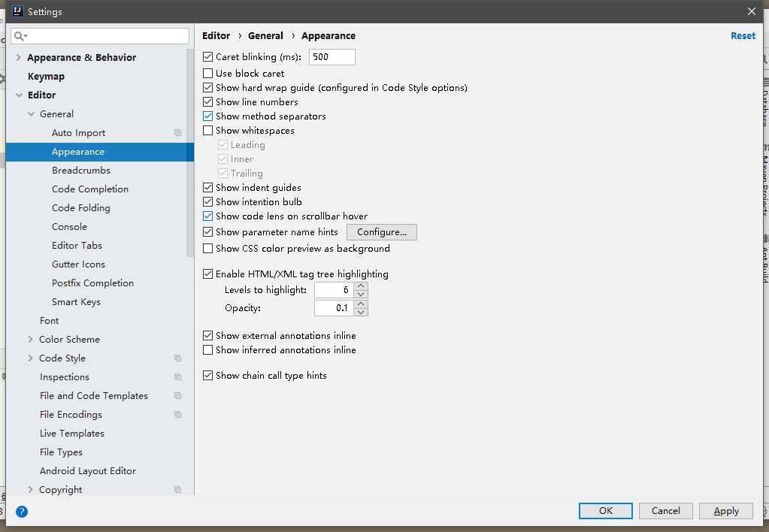This screenshot has height=532, width=769.
Task: Click the settings tree vertical scrollbar
Action: point(190,152)
